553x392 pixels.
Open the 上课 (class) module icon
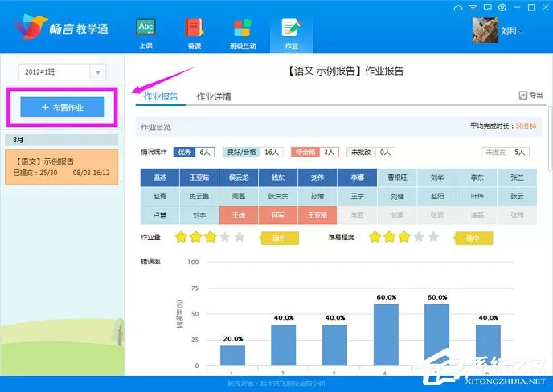145,27
